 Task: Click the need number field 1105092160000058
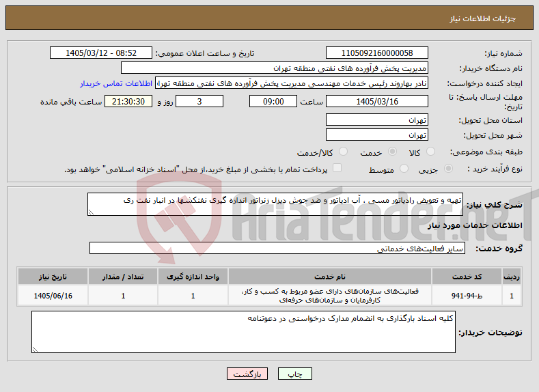376,53
